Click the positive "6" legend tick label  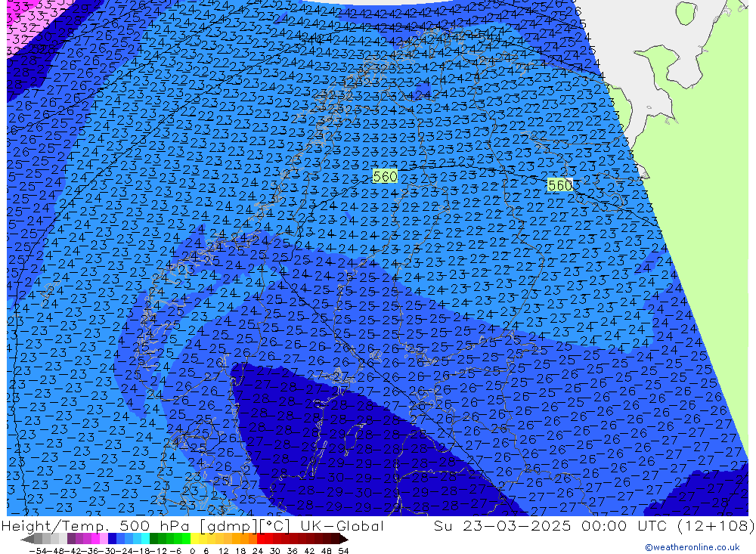[206, 551]
